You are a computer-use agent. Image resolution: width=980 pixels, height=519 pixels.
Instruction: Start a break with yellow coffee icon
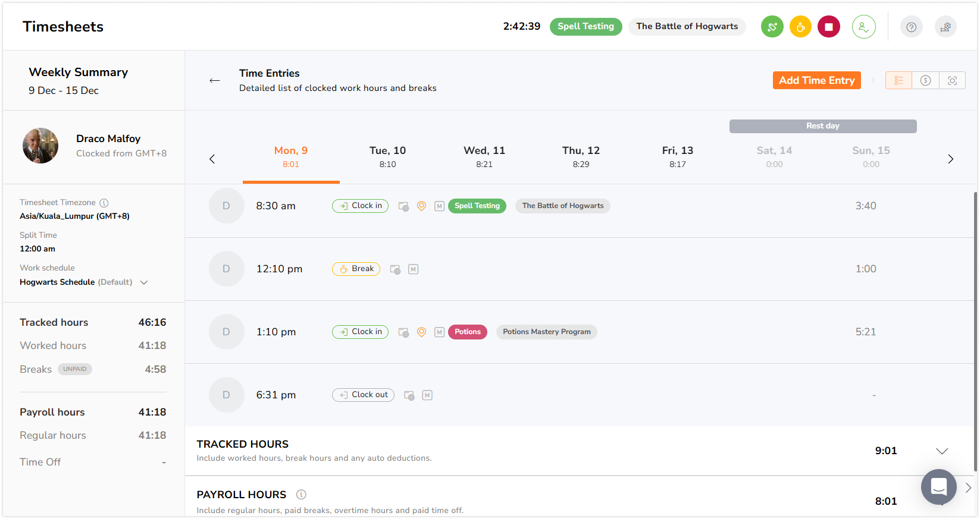(x=800, y=27)
